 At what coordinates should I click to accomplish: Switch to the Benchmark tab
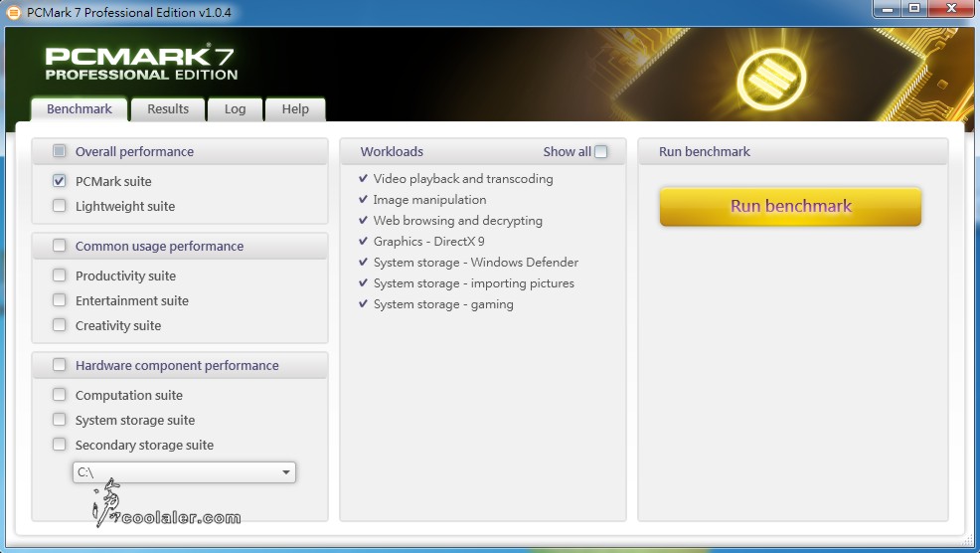point(80,108)
